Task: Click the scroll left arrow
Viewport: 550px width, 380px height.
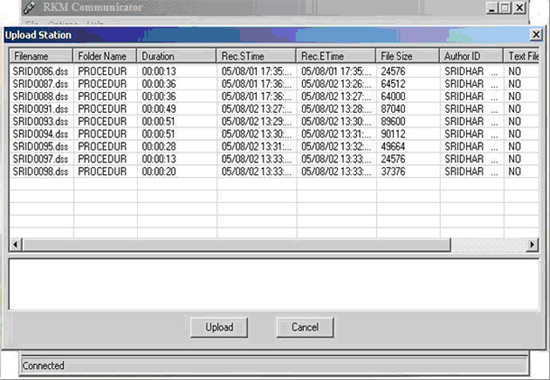Action: 16,244
